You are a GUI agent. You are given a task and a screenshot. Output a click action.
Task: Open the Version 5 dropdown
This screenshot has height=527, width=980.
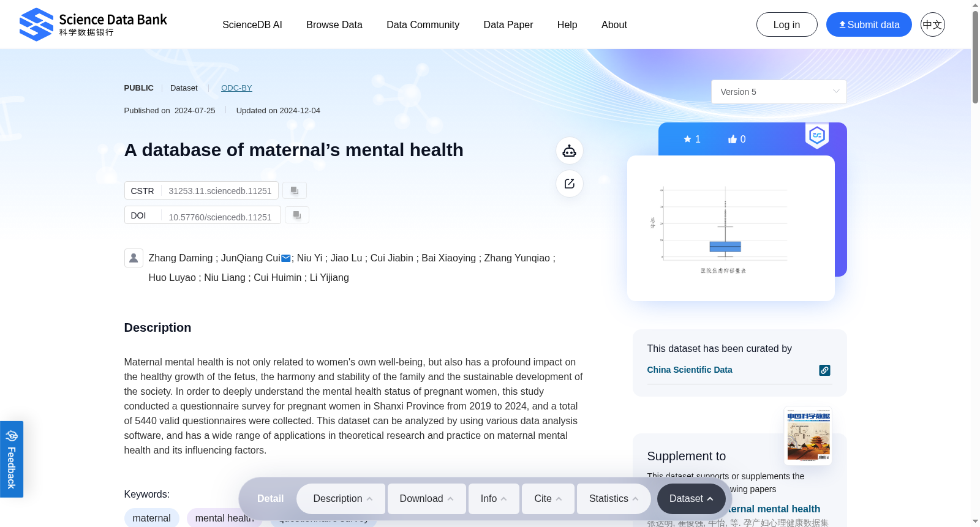[x=778, y=92]
